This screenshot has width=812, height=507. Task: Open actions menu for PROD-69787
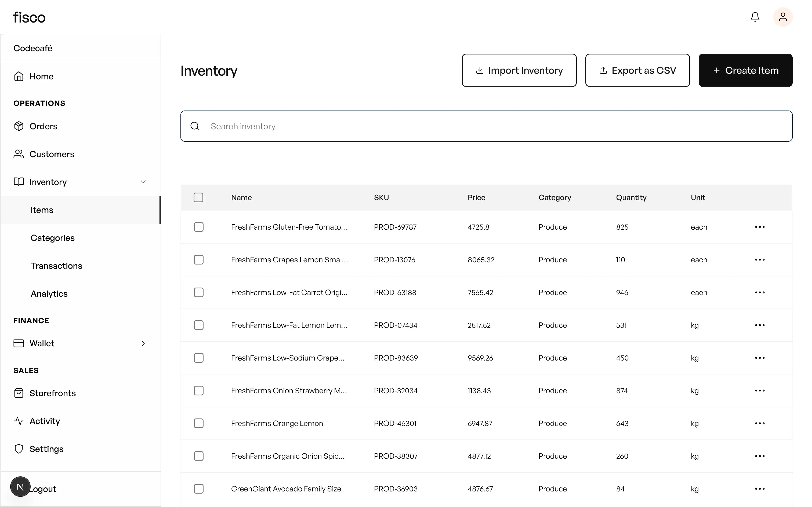760,227
